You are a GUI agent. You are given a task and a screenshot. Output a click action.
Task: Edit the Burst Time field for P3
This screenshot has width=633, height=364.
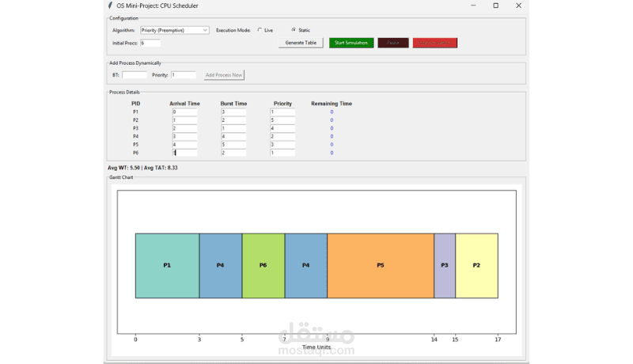click(x=233, y=128)
